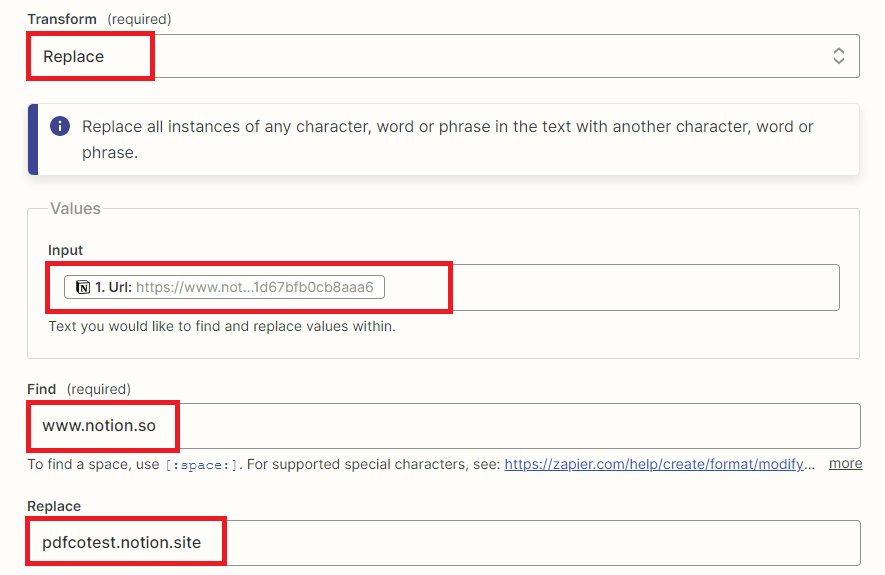Click the Find field label
Viewport: 885px width, 575px height.
pos(43,388)
